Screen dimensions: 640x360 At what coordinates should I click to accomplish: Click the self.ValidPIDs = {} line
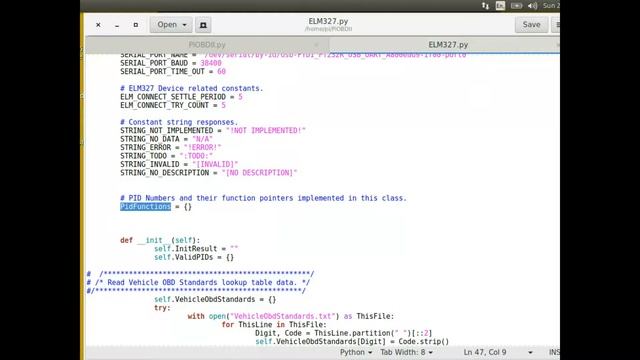(194, 258)
